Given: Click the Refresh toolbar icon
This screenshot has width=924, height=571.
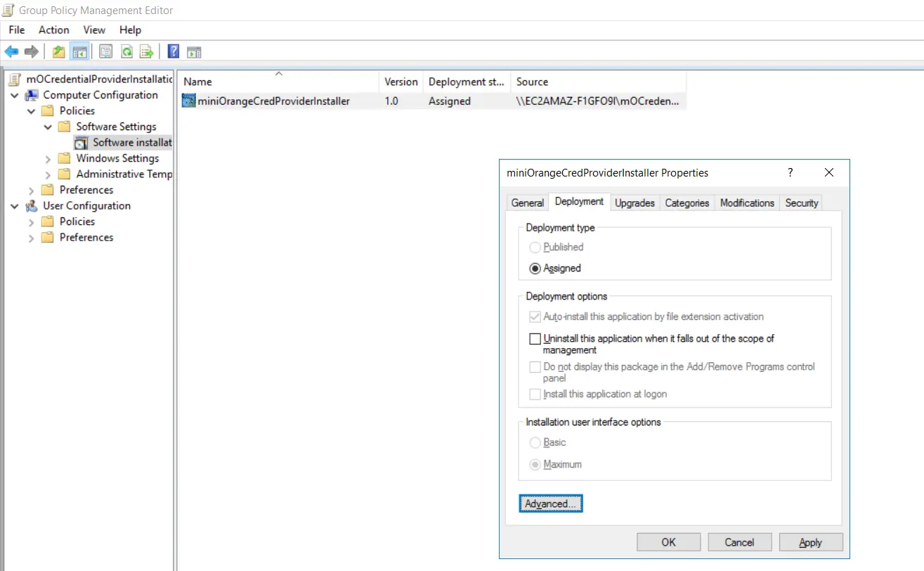Looking at the screenshot, I should click(x=126, y=51).
